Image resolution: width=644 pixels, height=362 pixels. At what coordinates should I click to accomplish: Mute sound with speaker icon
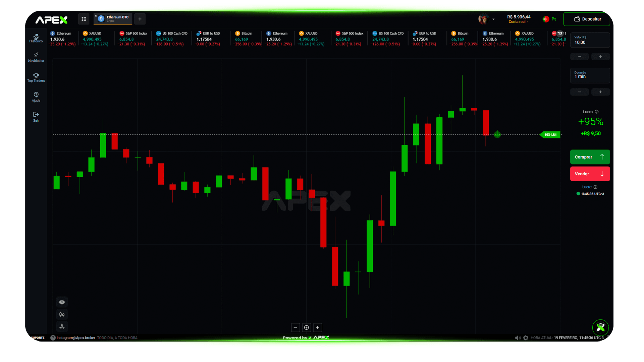(x=518, y=338)
